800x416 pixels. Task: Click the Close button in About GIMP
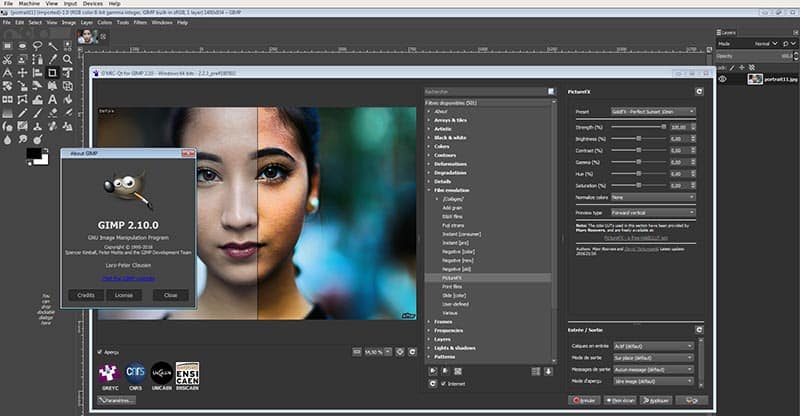170,295
